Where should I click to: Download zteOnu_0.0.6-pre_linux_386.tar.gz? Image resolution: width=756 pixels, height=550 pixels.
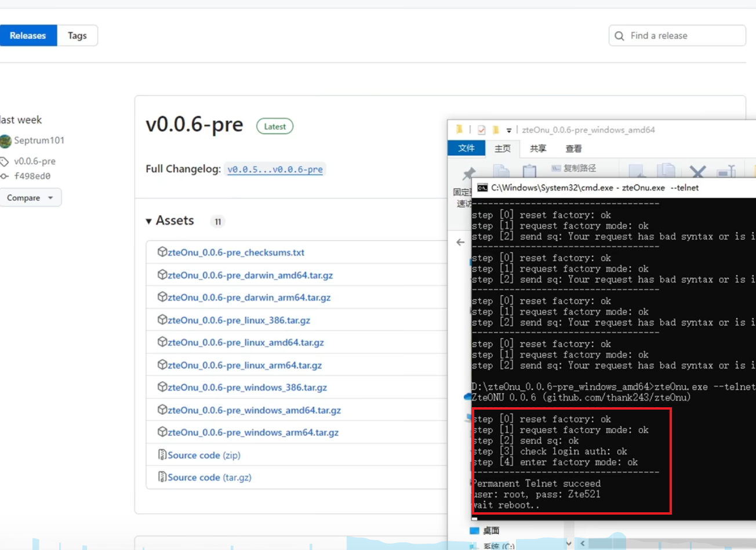(239, 320)
